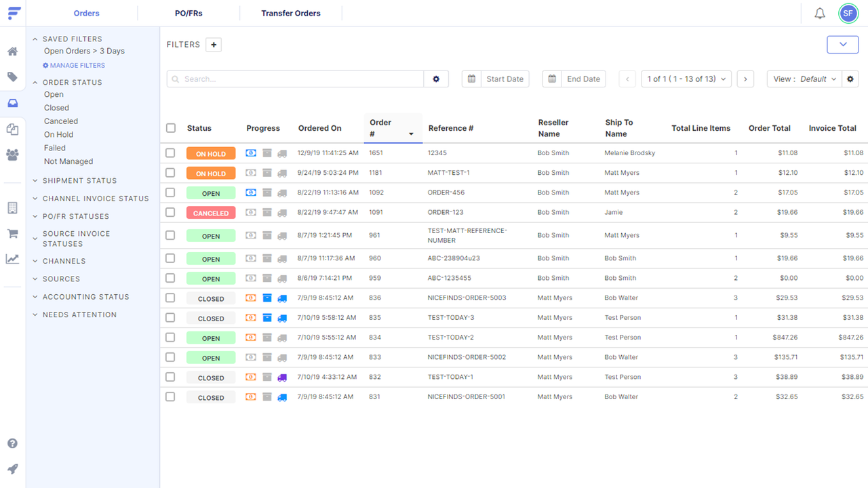Toggle the select-all checkbox in the table header

(x=170, y=128)
